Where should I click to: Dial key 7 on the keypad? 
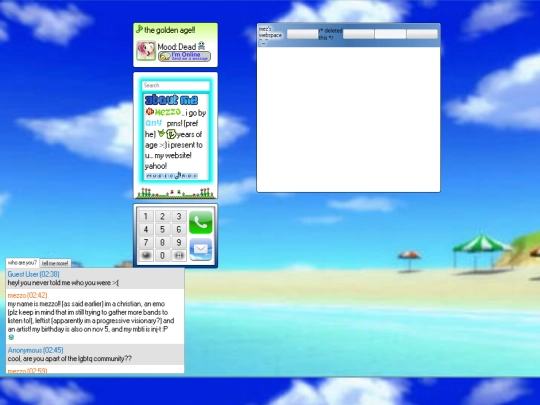(x=146, y=242)
